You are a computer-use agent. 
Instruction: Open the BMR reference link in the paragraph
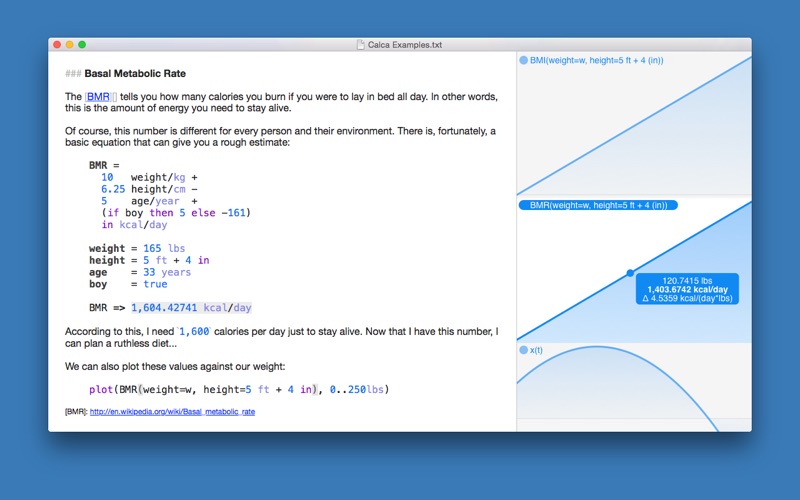click(x=98, y=96)
